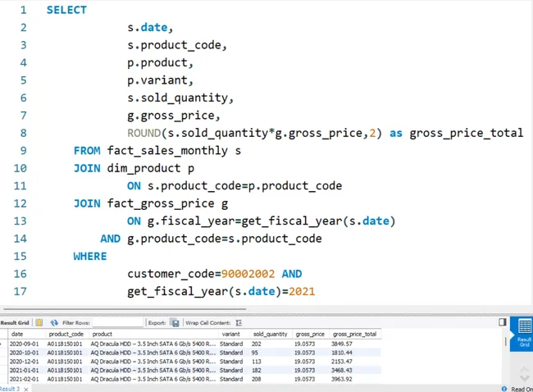Click the row selector for the 2020-09-01 row
Screen dimensions: 533x392
4,344
